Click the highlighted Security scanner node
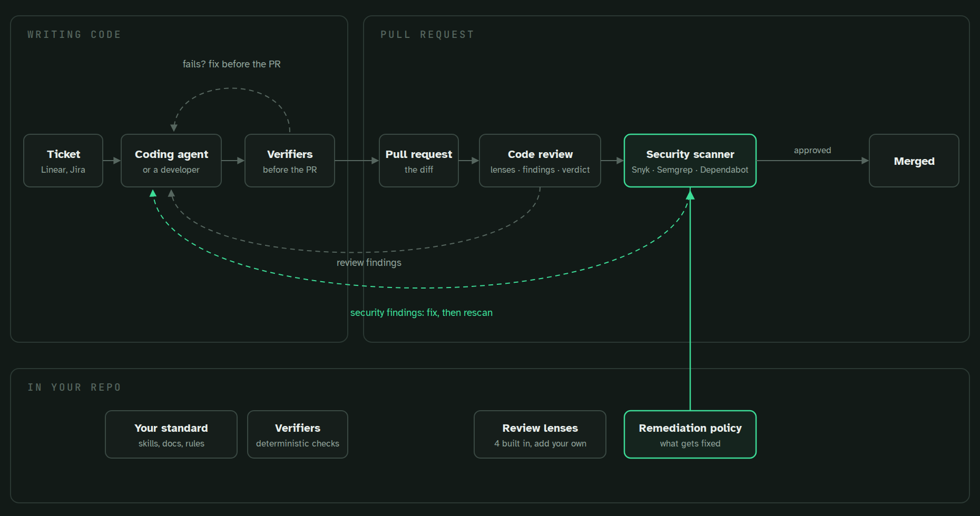The image size is (980, 516). click(x=690, y=161)
